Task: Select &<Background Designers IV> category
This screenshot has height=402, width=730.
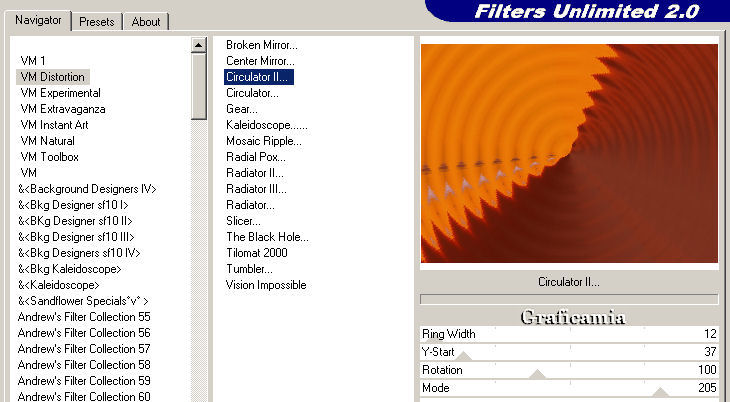Action: point(87,189)
